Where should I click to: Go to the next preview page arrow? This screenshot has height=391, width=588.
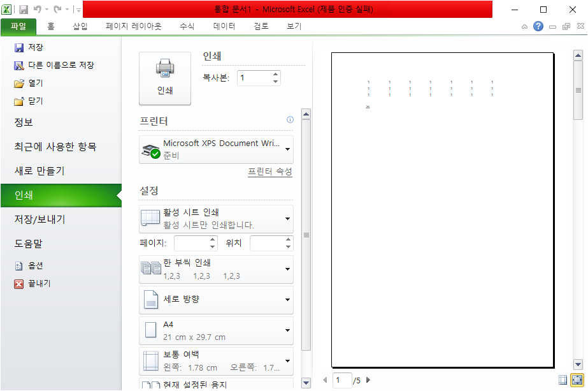tap(368, 380)
